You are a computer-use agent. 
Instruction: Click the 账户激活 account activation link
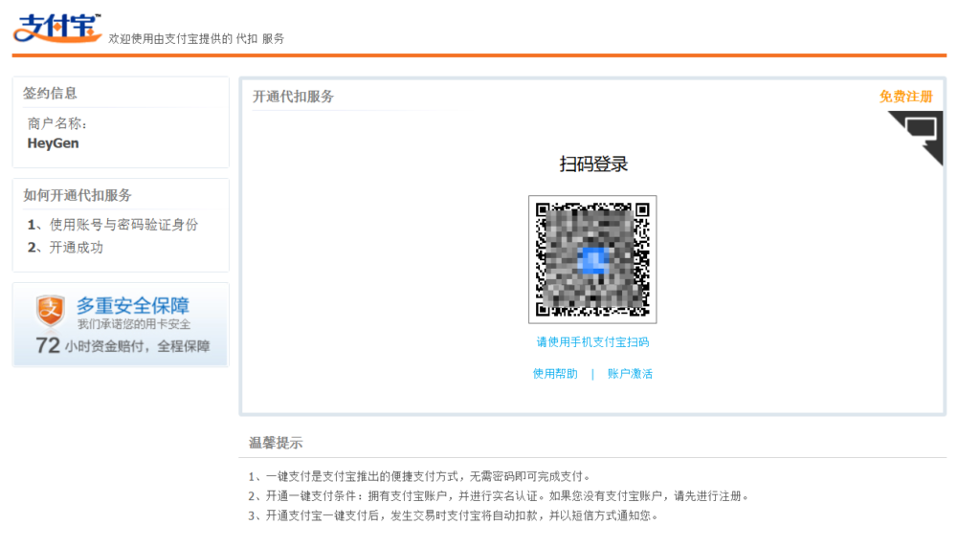[x=630, y=374]
